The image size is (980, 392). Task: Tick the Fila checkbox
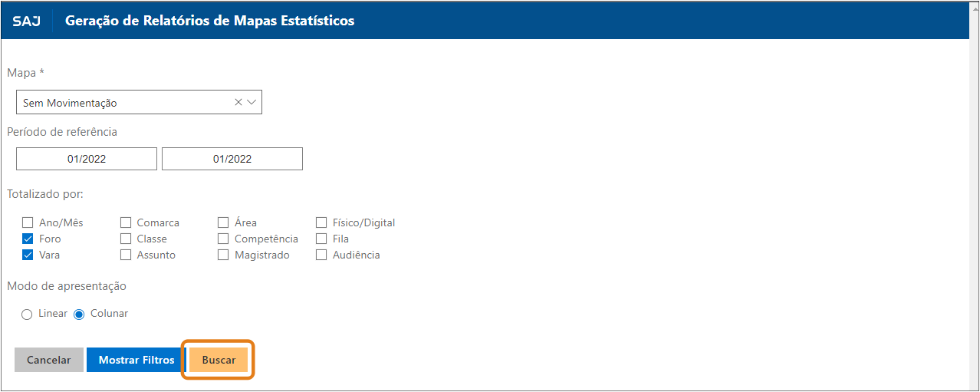coord(321,239)
